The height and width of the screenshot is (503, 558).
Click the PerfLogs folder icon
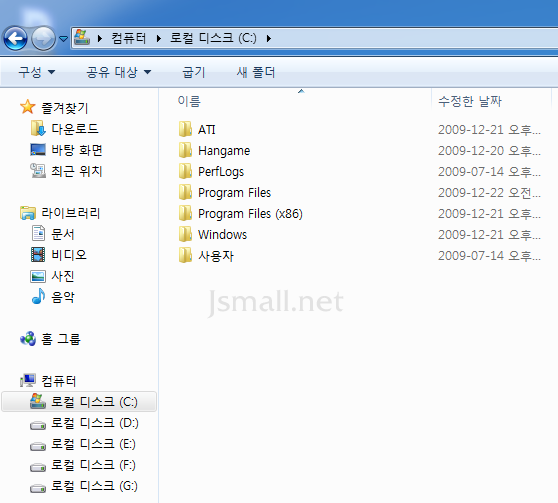click(185, 171)
